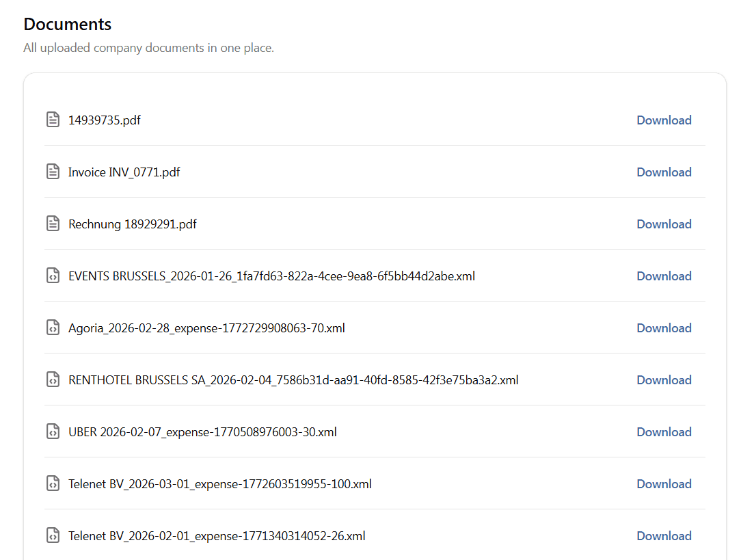The image size is (754, 560).
Task: Click the document icon next to Rechnung 18929291.pdf
Action: click(53, 224)
